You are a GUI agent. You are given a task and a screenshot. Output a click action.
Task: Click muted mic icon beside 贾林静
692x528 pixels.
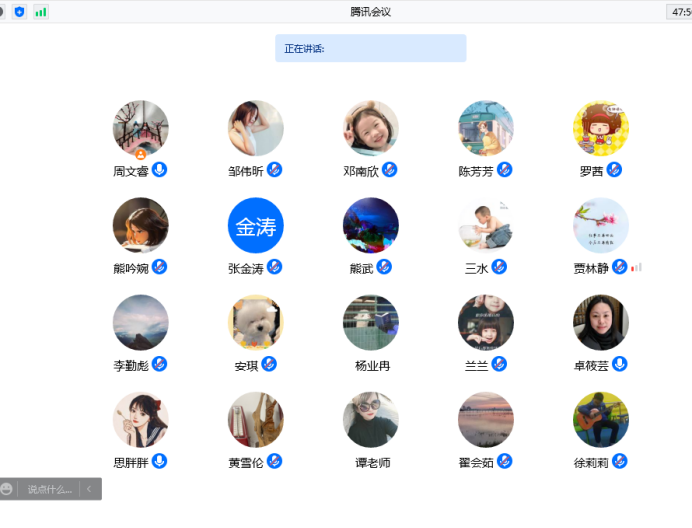pos(620,267)
